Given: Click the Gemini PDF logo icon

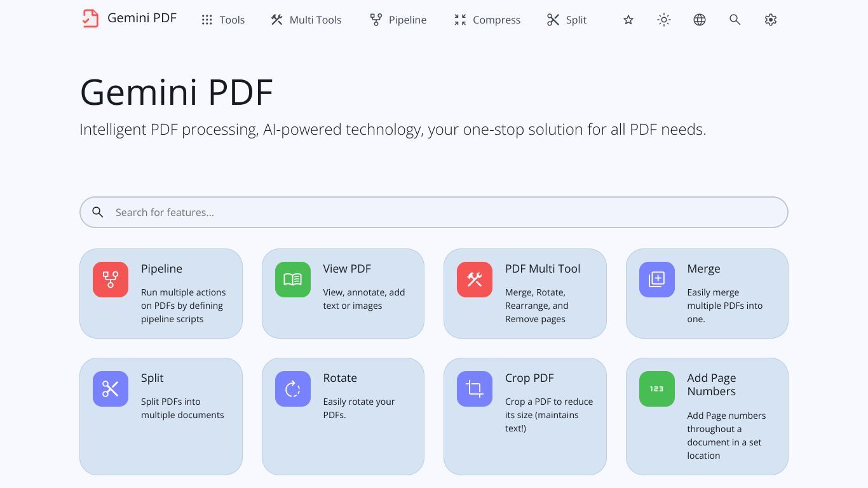Looking at the screenshot, I should click(x=90, y=18).
